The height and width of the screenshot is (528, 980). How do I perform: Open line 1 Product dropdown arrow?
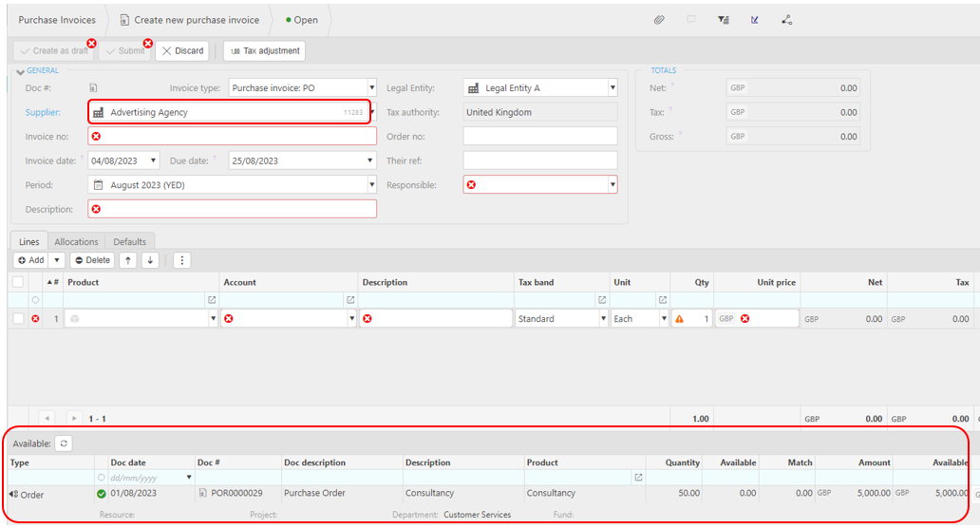[x=213, y=319]
